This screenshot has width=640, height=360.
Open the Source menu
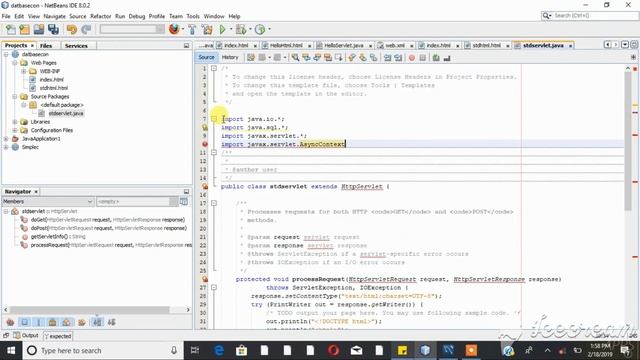pos(78,16)
